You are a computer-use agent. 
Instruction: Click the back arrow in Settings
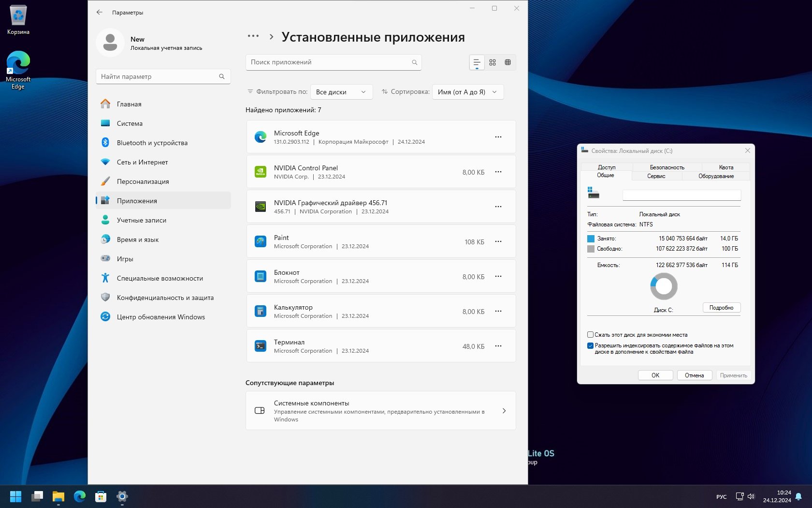point(100,13)
